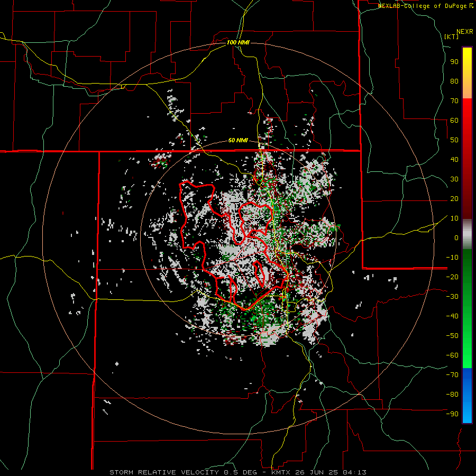Click the "-20" scale value

pos(452,277)
